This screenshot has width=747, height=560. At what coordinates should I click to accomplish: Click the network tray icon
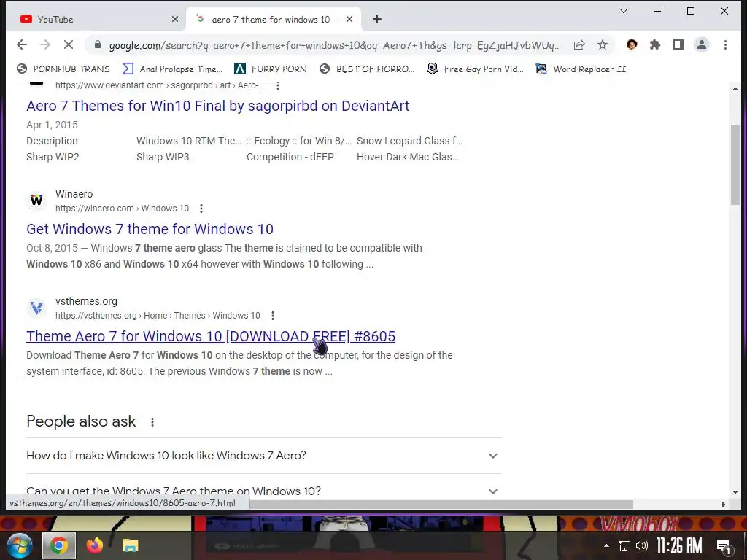pyautogui.click(x=624, y=545)
